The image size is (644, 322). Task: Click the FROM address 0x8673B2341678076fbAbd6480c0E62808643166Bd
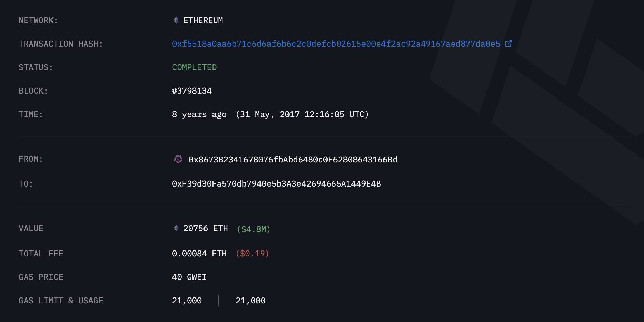292,159
